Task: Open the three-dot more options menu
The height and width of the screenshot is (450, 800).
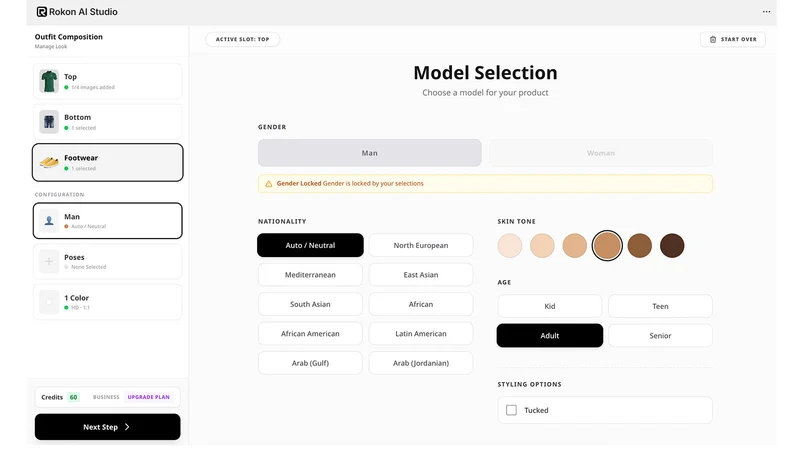Action: [766, 12]
